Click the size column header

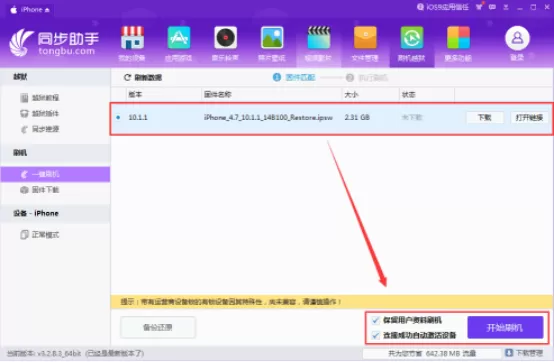tap(351, 95)
